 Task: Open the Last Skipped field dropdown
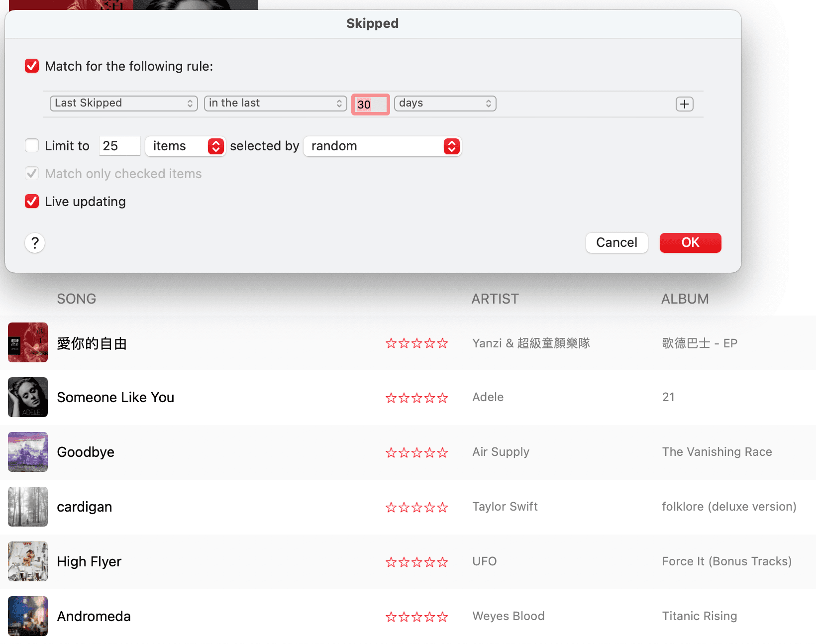point(124,103)
